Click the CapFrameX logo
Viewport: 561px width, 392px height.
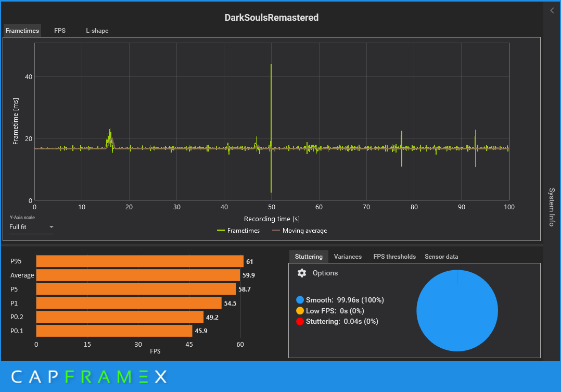coord(88,376)
